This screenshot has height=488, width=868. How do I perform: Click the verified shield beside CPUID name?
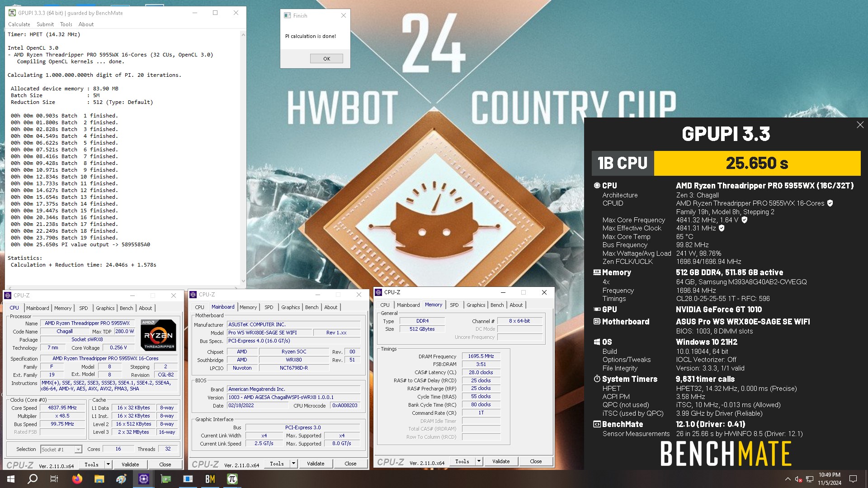pos(830,203)
